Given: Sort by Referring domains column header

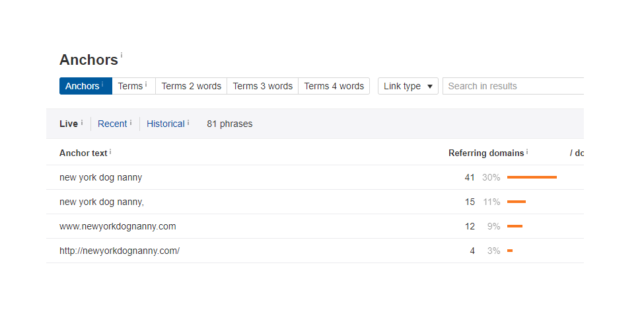Looking at the screenshot, I should [486, 153].
